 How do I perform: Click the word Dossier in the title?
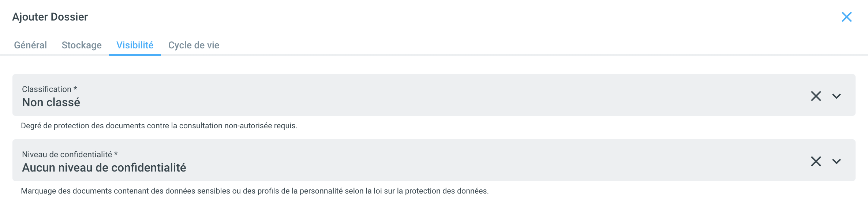point(69,17)
